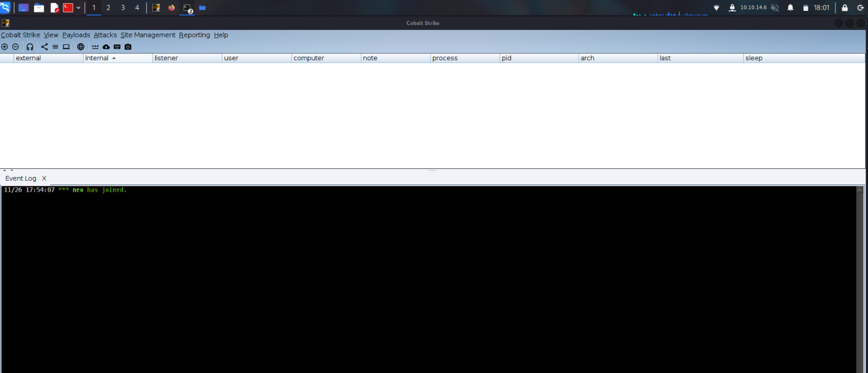View screenshots using the camera icon
The width and height of the screenshot is (868, 373).
tap(128, 47)
